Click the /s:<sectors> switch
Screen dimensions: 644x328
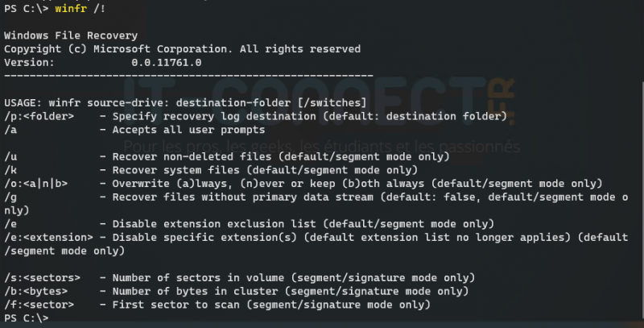[x=36, y=277]
